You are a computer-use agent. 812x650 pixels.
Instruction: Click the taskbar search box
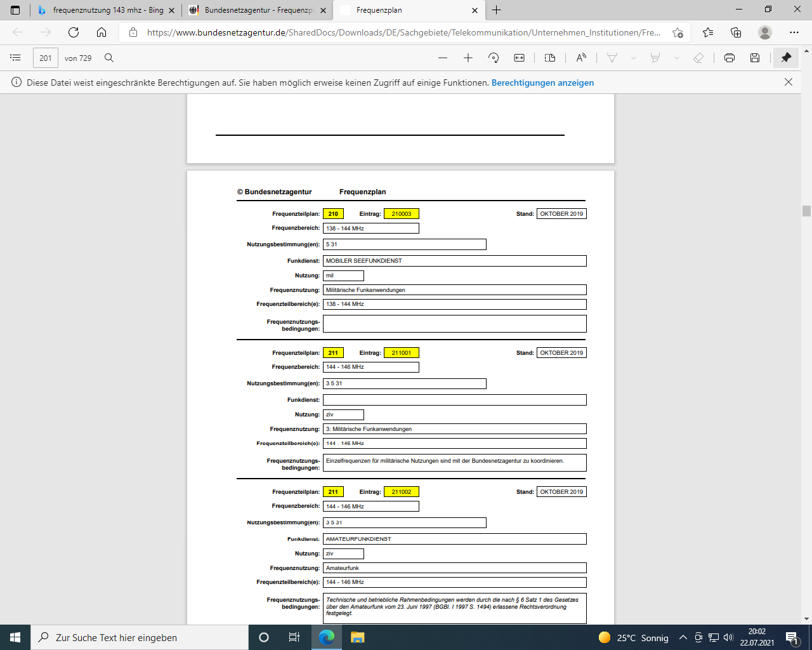[140, 637]
